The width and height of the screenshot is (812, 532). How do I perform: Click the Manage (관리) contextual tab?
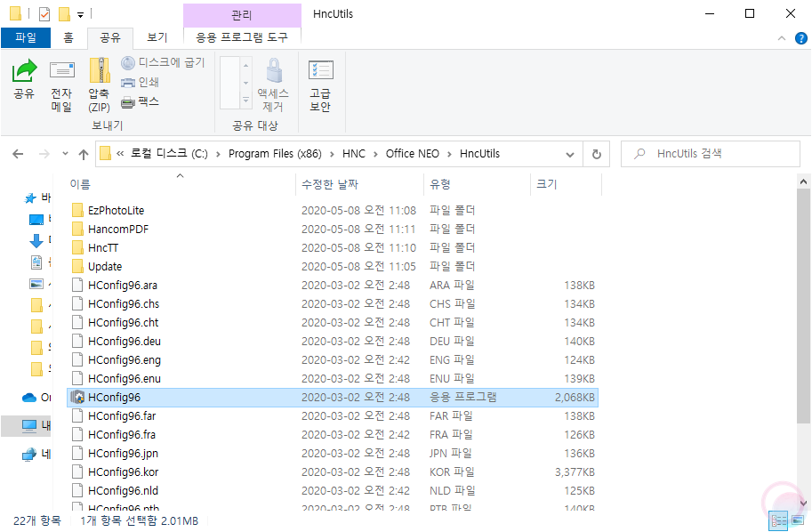pyautogui.click(x=242, y=15)
